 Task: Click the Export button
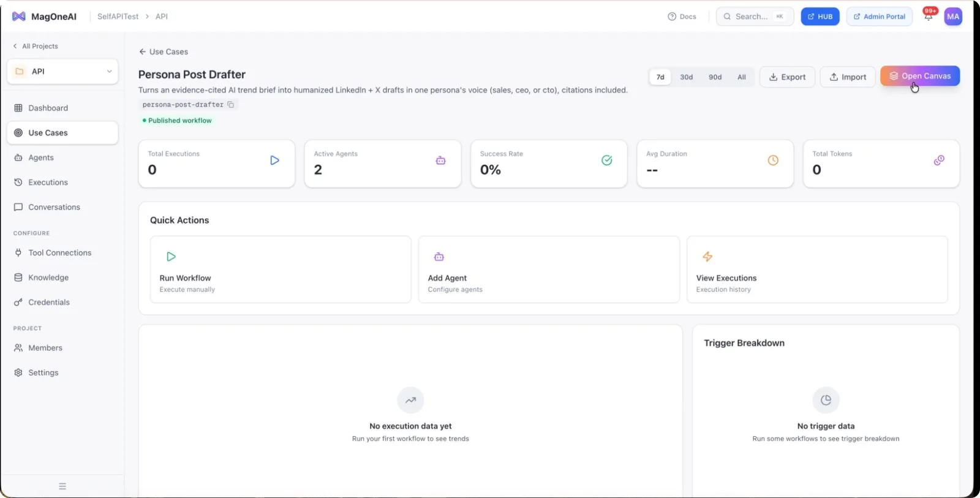pyautogui.click(x=788, y=77)
